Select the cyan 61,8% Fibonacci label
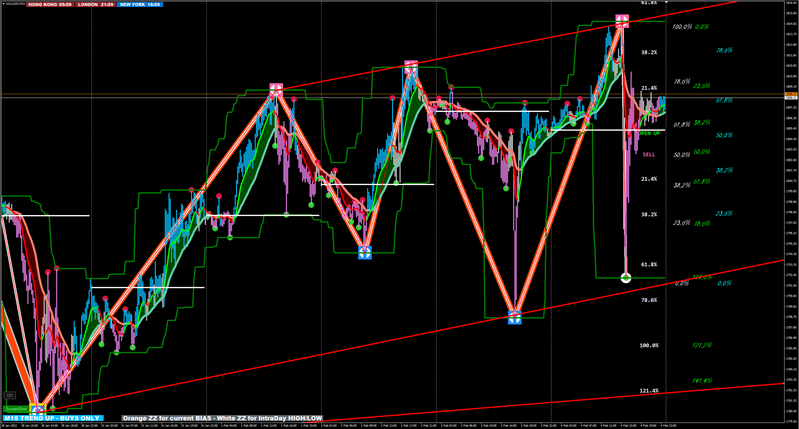799x429 pixels. 724,100
